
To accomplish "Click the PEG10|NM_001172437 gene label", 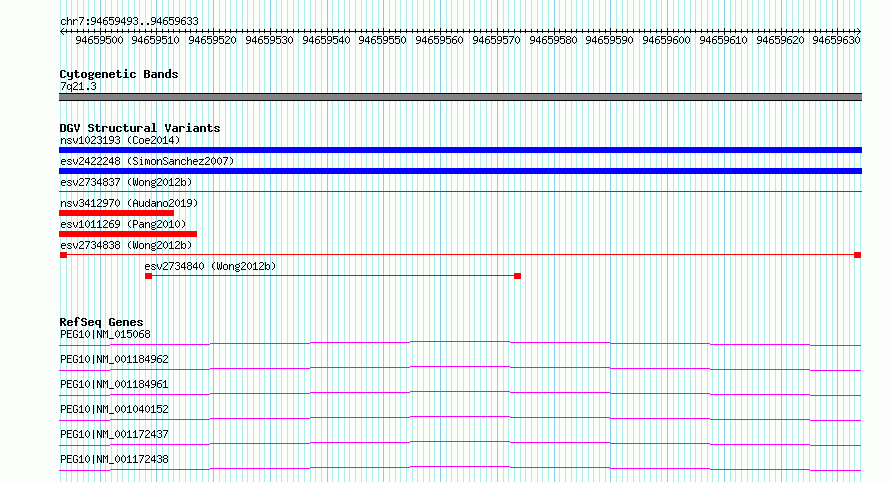I will [114, 434].
